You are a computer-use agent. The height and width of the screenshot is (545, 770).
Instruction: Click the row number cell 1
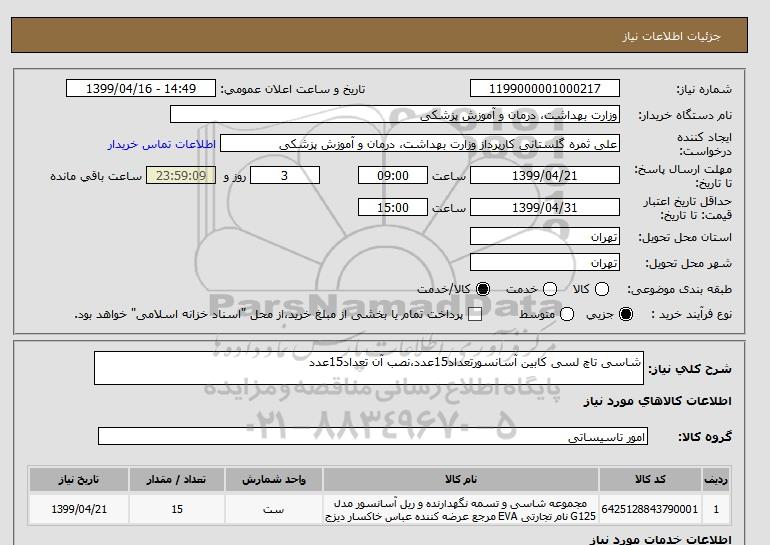tap(716, 509)
